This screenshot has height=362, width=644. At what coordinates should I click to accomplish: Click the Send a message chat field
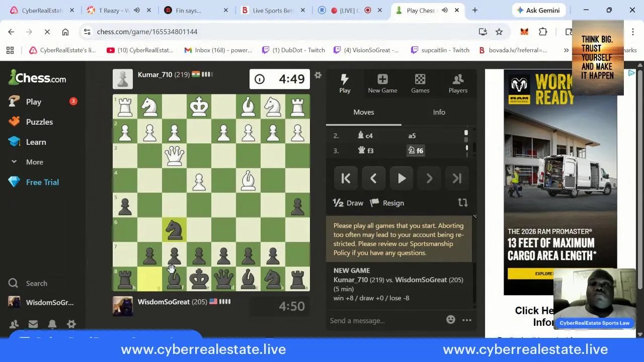(x=385, y=320)
